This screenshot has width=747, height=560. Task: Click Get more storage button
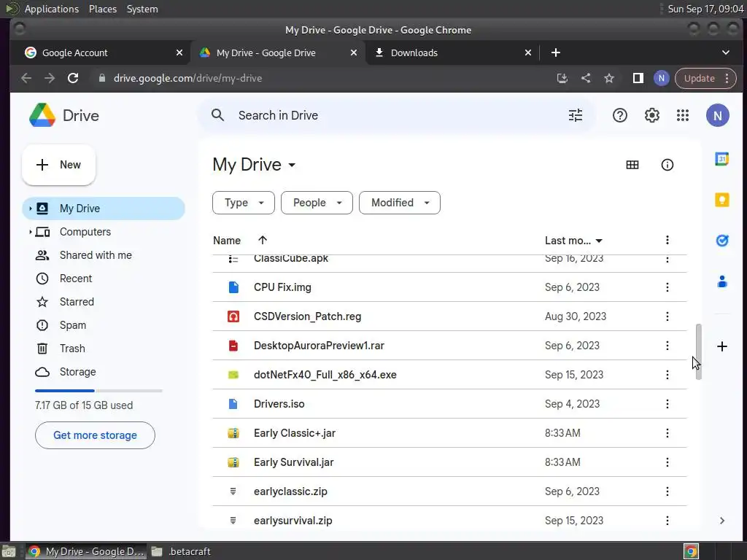point(95,435)
